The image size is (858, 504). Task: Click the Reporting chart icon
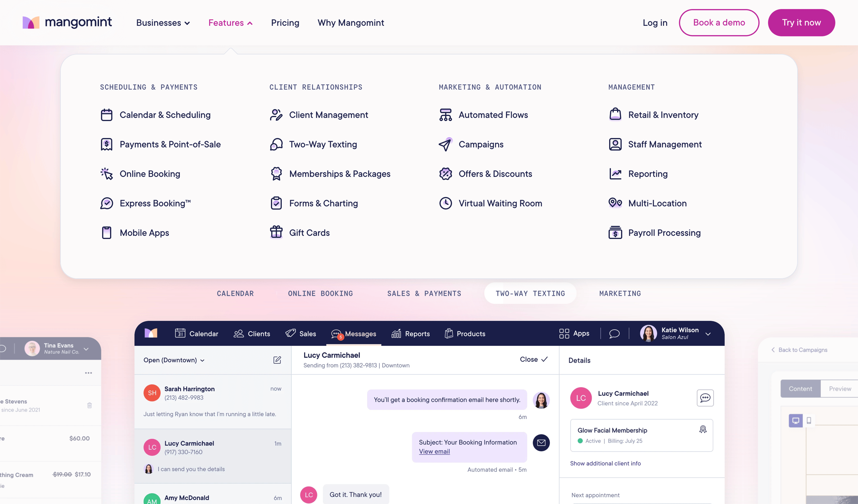[615, 174]
